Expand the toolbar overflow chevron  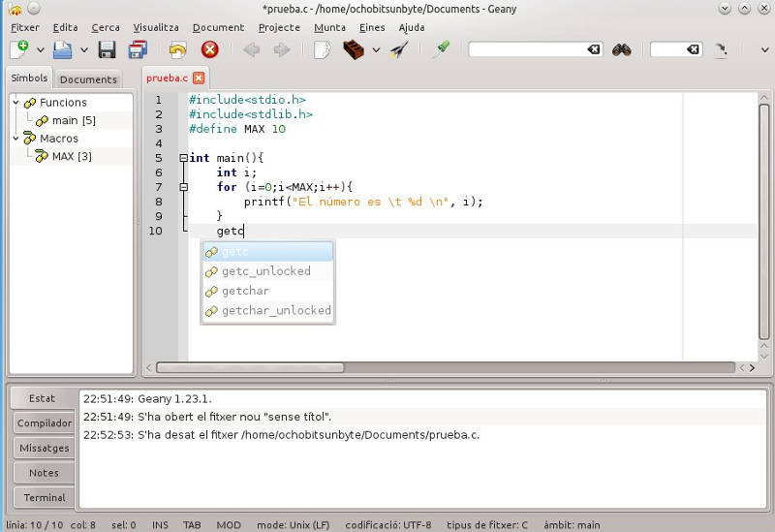(x=764, y=50)
